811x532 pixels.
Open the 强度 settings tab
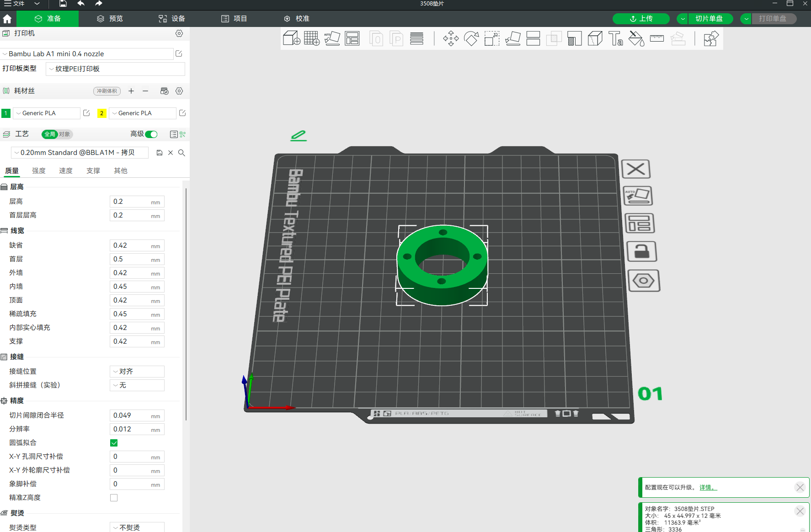pyautogui.click(x=39, y=170)
